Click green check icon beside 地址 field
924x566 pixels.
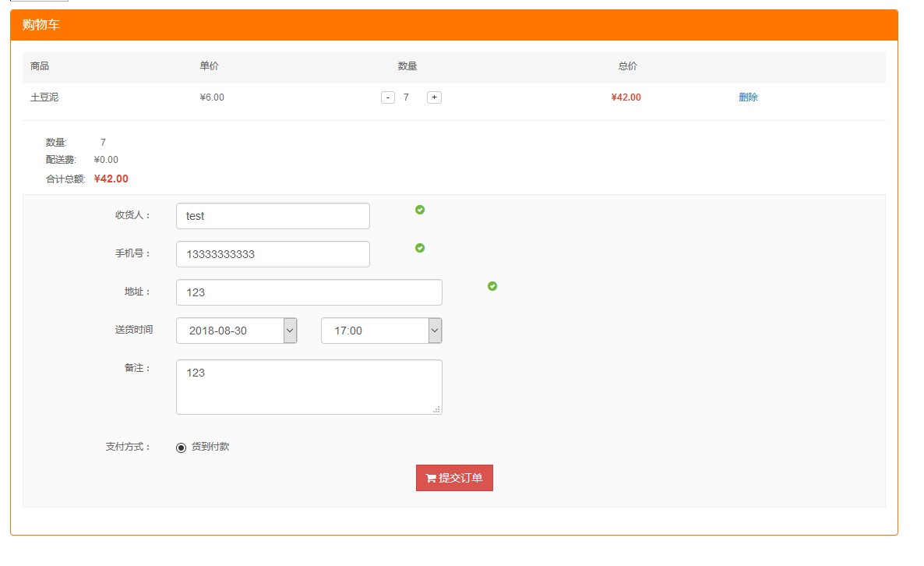492,286
